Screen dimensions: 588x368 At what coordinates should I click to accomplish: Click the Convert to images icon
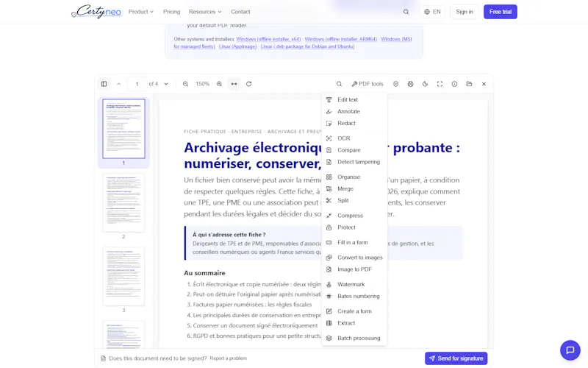tap(329, 258)
